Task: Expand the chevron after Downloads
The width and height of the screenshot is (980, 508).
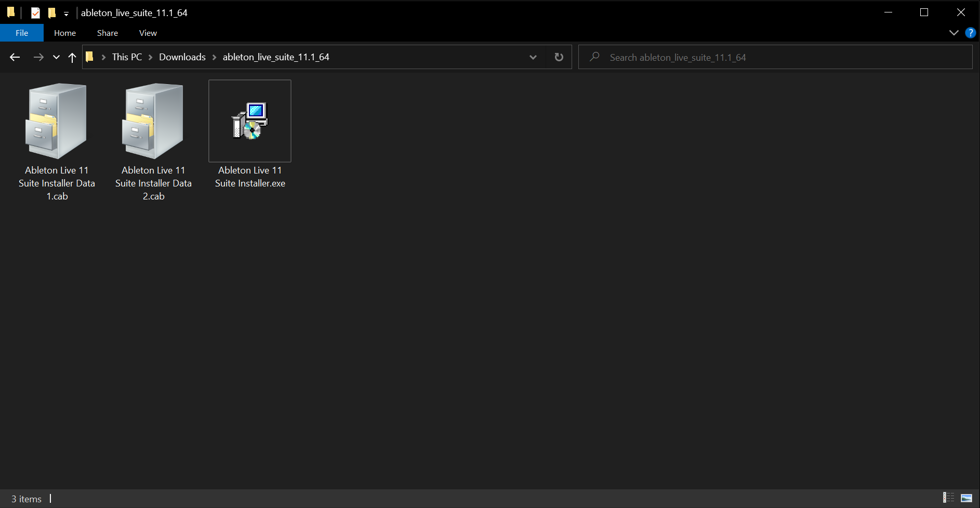Action: 214,57
